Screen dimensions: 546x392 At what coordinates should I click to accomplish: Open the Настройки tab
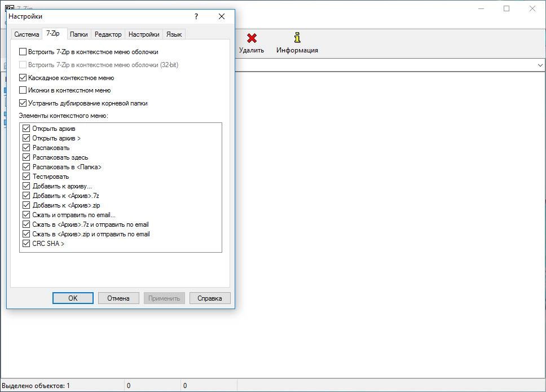click(144, 34)
